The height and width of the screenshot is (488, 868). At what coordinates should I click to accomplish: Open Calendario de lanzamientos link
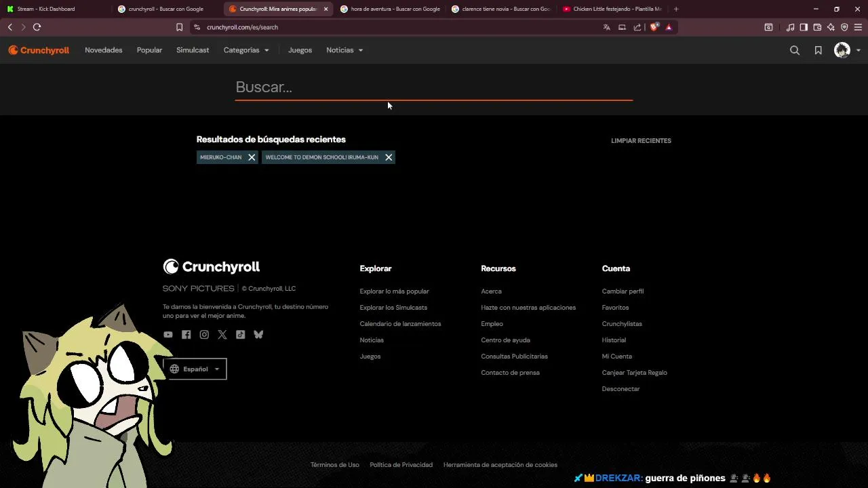(x=400, y=324)
